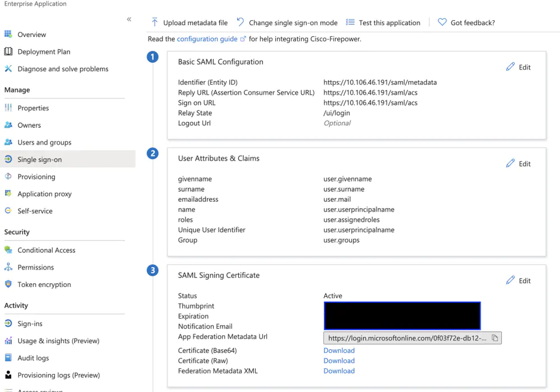Download the Certificate (Base64)

[x=339, y=351]
